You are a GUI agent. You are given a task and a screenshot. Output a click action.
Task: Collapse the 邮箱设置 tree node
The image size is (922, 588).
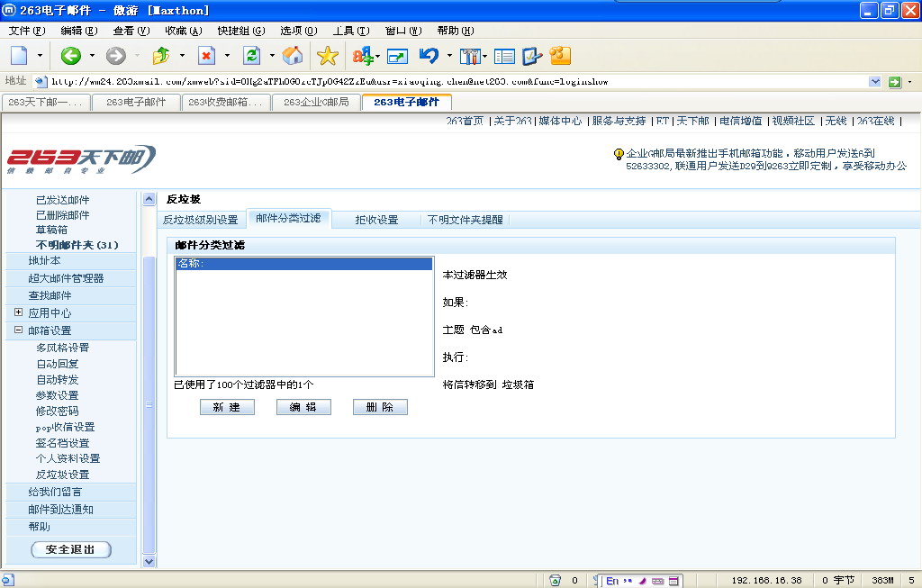click(x=18, y=330)
